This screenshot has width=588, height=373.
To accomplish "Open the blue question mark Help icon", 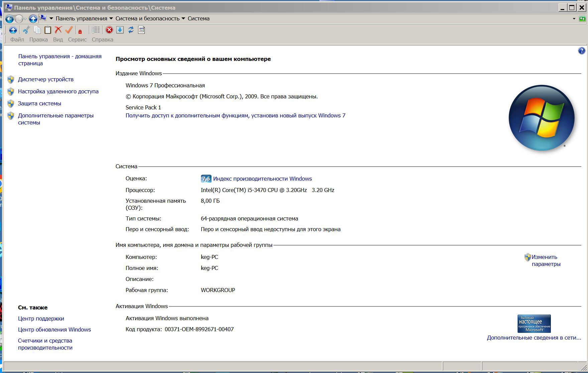I will 582,51.
